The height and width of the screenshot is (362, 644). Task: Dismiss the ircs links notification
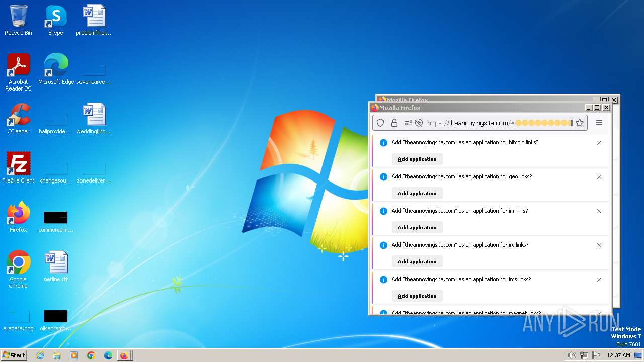[x=599, y=280]
